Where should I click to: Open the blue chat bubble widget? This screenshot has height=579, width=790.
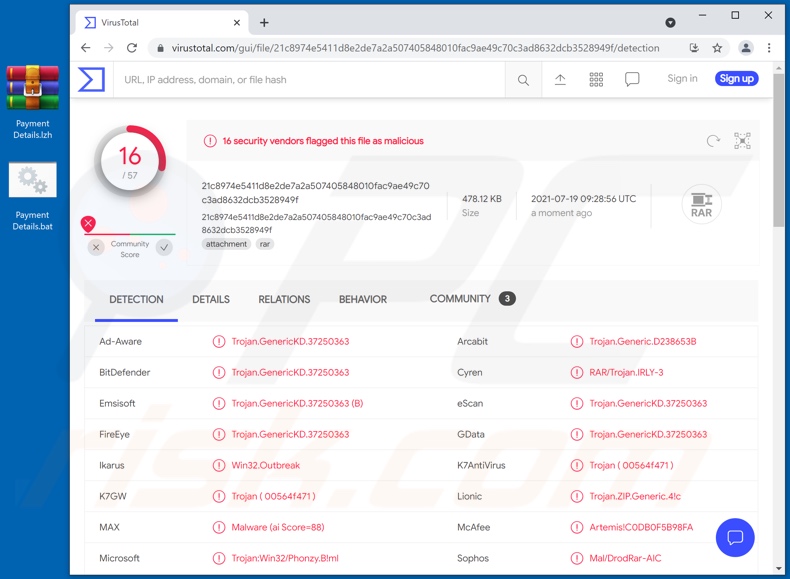[x=735, y=537]
